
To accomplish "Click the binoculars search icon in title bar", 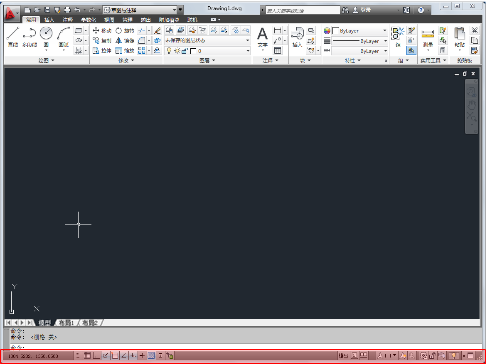I will point(345,10).
